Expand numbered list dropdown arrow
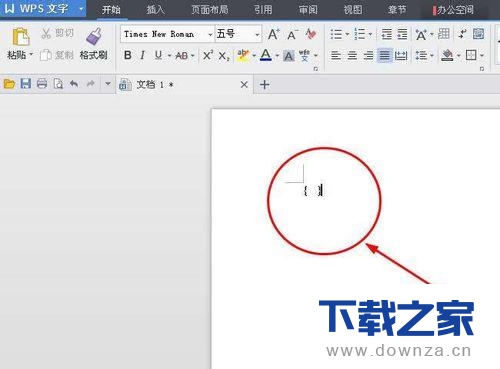The width and height of the screenshot is (500, 369). tap(370, 34)
